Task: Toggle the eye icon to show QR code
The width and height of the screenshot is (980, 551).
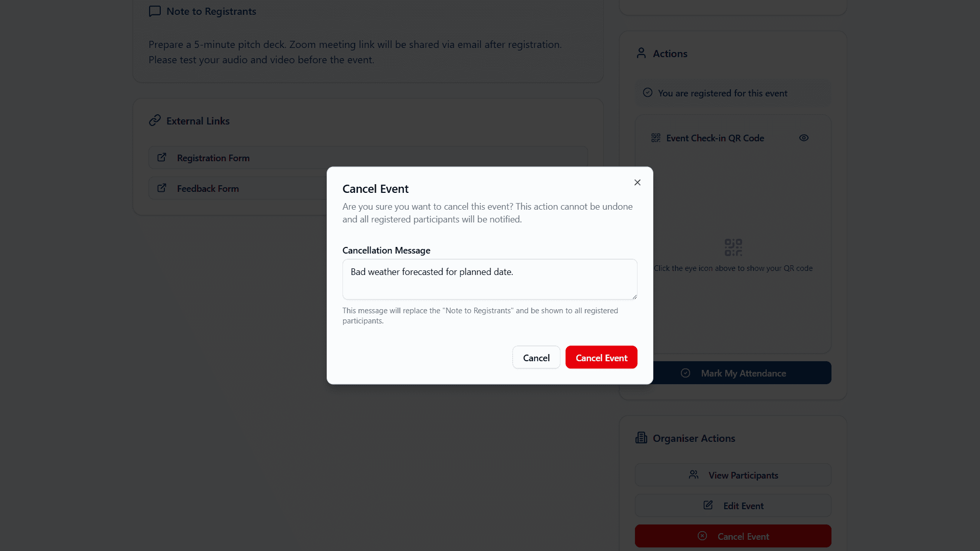Action: [x=804, y=138]
